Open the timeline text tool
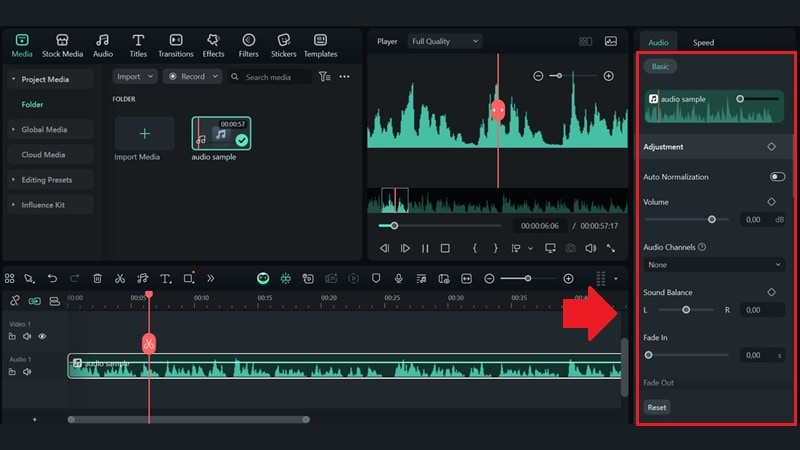The width and height of the screenshot is (800, 450). (165, 279)
